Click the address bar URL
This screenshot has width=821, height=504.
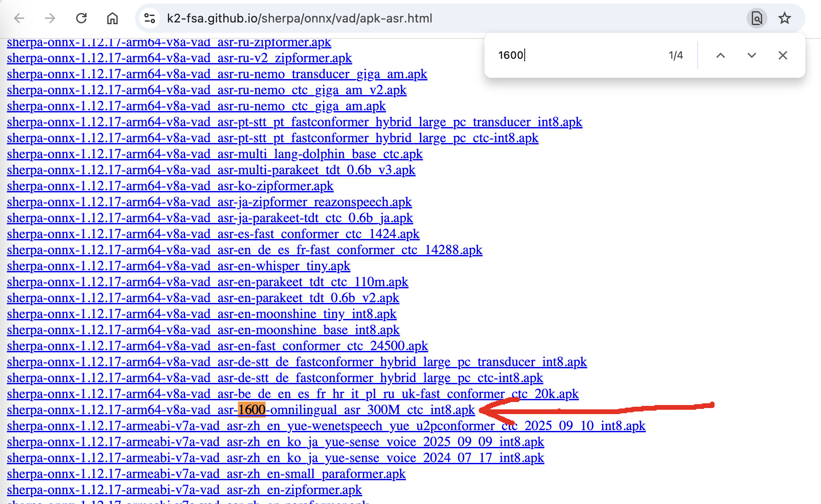click(299, 18)
